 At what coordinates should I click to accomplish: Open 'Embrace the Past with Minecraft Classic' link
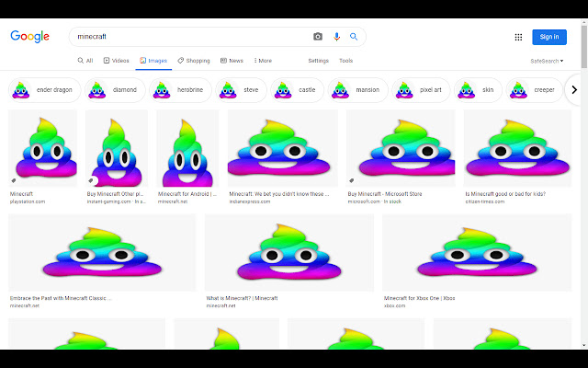click(61, 298)
